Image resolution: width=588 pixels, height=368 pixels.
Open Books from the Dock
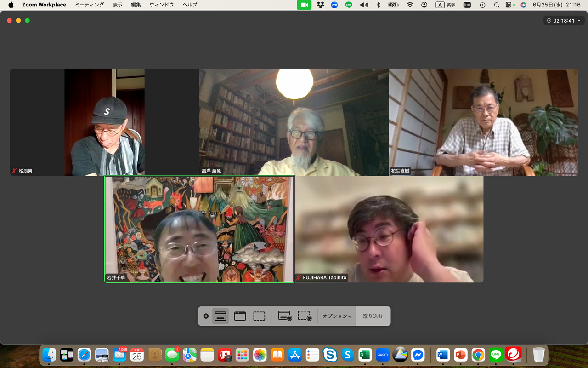tap(277, 355)
